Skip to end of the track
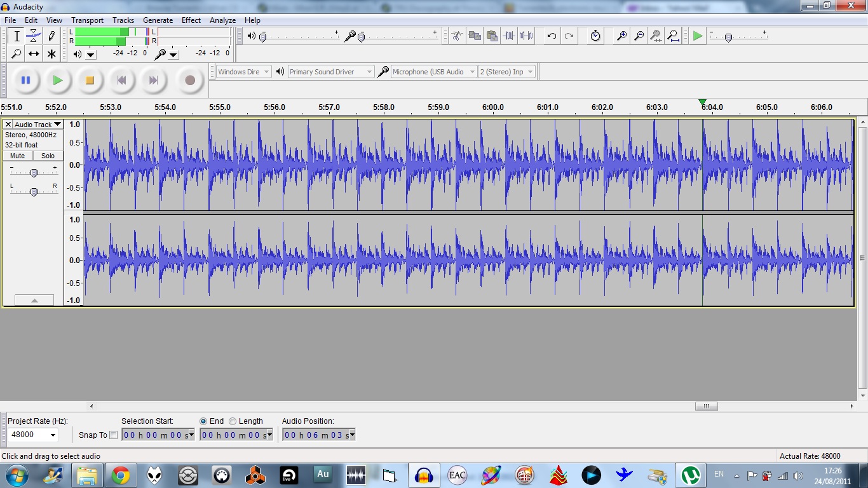This screenshot has width=868, height=488. [x=153, y=80]
